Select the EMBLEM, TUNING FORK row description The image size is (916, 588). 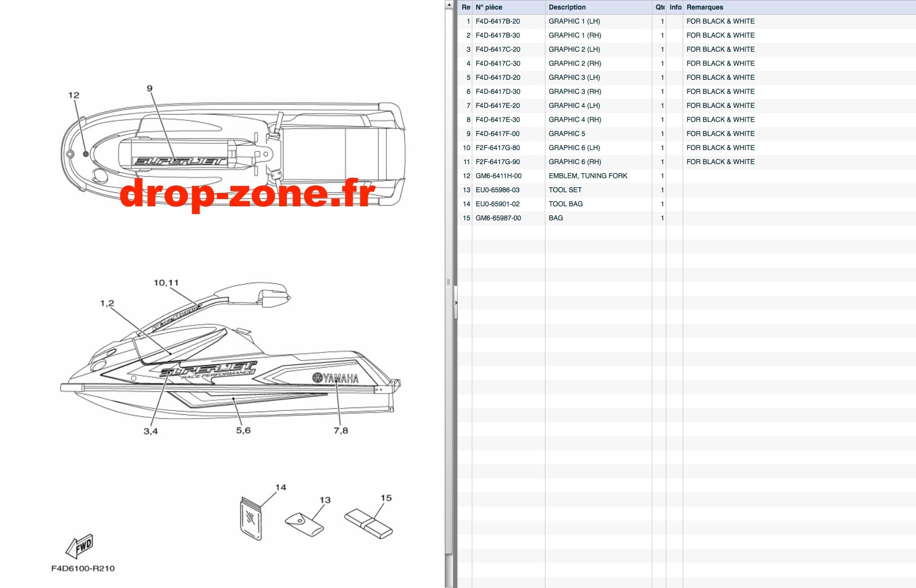588,176
